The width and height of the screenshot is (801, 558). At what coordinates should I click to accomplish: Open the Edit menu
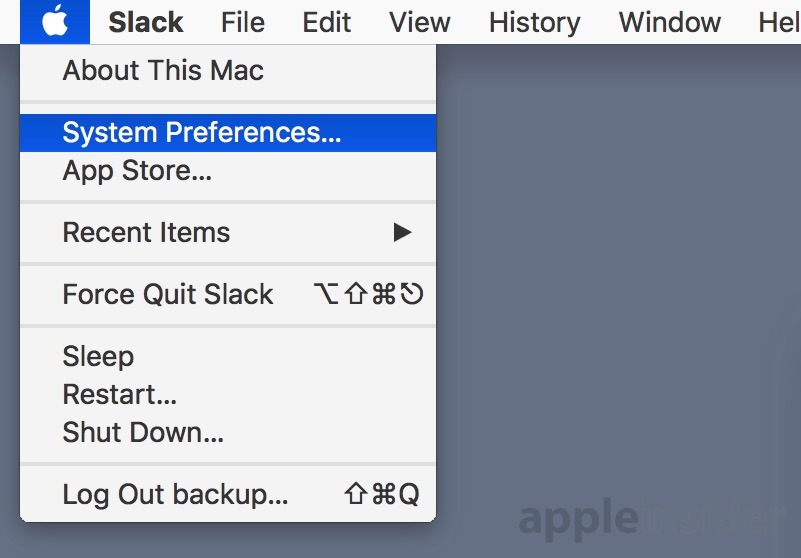326,22
